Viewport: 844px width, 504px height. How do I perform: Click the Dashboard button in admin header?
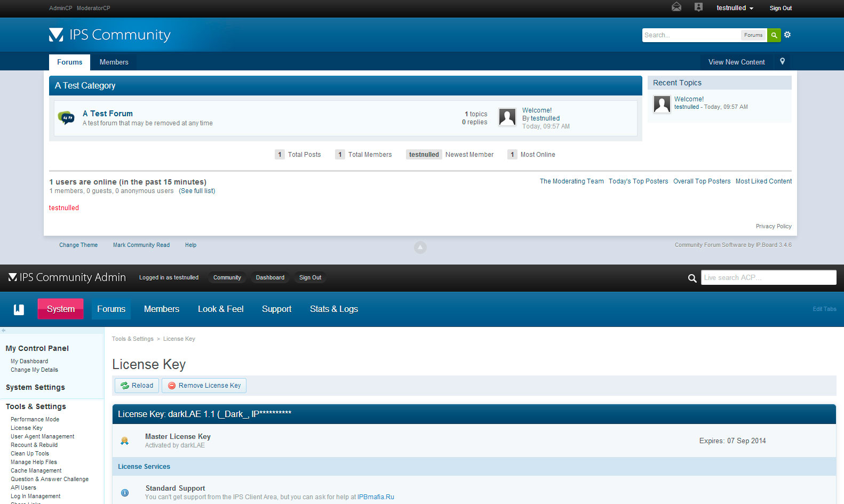coord(270,277)
